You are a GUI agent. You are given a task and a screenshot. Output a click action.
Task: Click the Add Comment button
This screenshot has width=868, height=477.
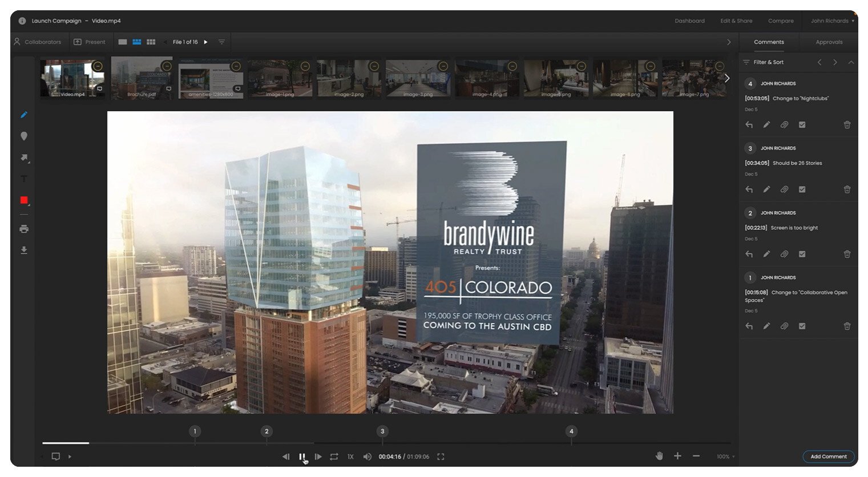click(828, 456)
